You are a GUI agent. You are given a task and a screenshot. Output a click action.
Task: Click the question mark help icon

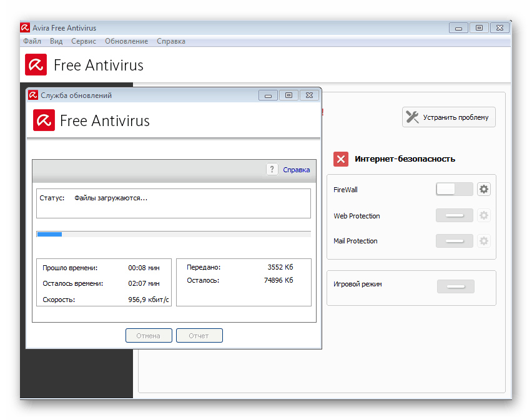tap(272, 169)
